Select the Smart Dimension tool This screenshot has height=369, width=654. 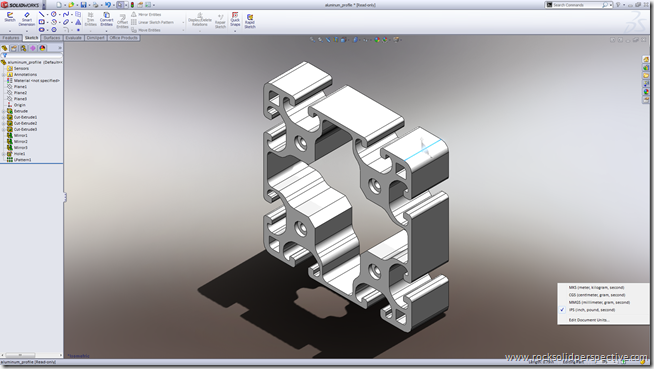27,19
